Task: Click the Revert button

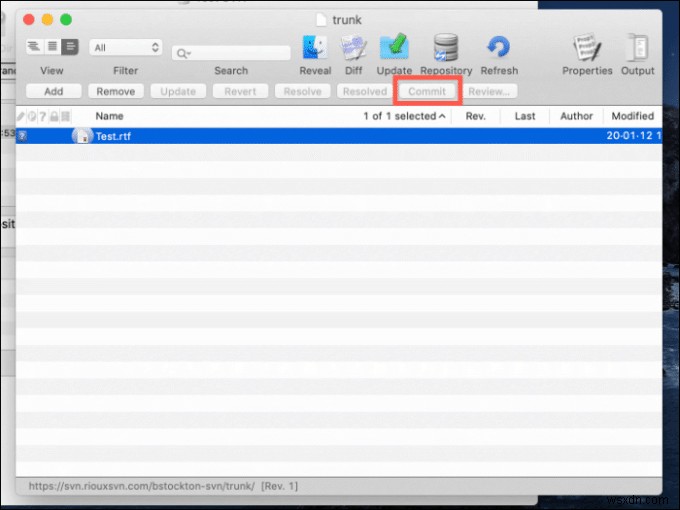Action: (x=240, y=92)
